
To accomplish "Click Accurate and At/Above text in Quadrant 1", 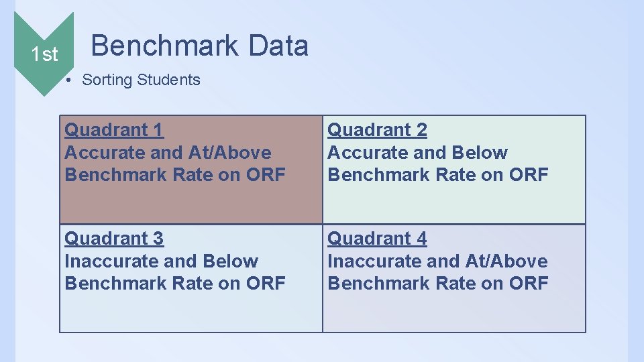I will click(168, 153).
